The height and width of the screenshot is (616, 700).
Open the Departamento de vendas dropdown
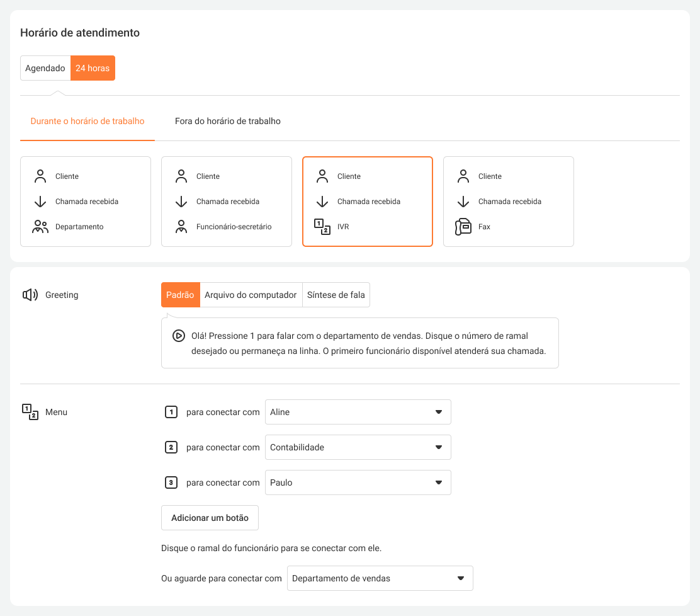point(380,578)
